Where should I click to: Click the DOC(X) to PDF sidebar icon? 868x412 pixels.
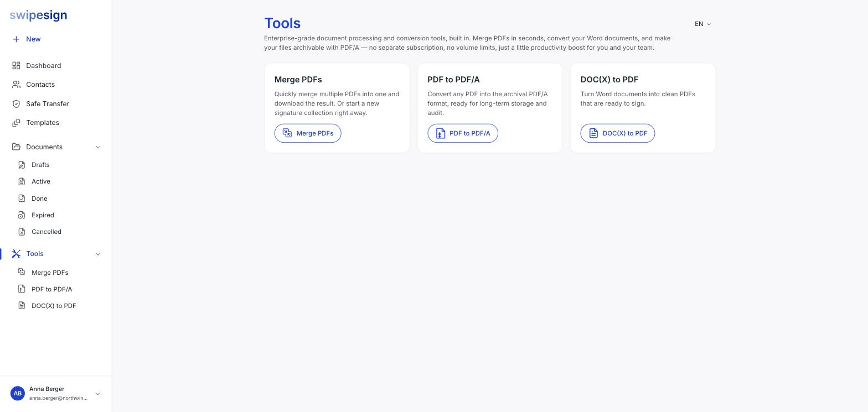pyautogui.click(x=22, y=305)
